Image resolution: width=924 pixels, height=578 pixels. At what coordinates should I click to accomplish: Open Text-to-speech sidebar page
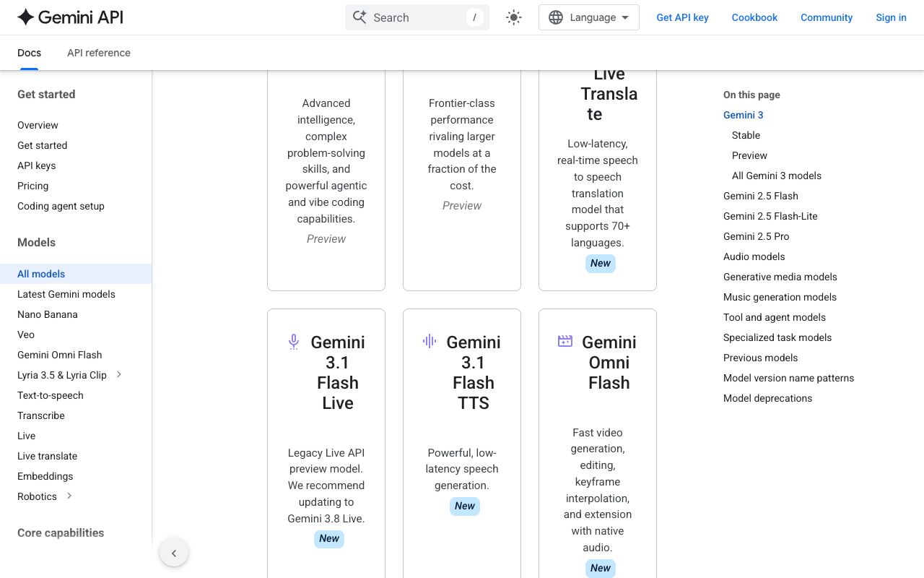(x=51, y=395)
